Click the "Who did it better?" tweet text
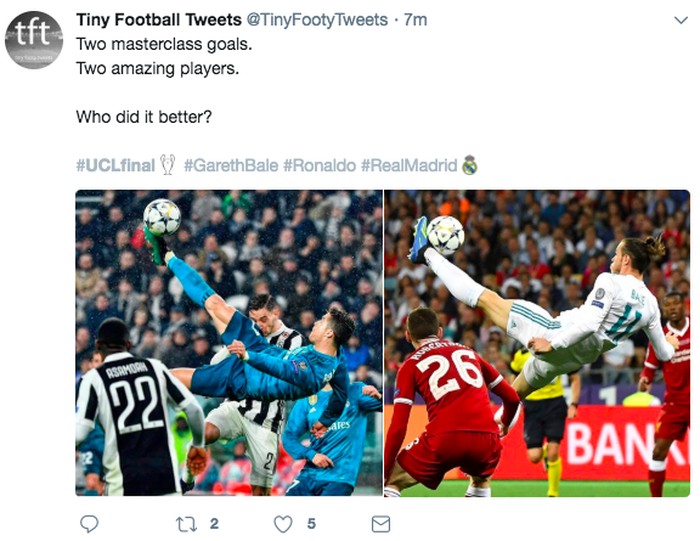 tap(144, 117)
